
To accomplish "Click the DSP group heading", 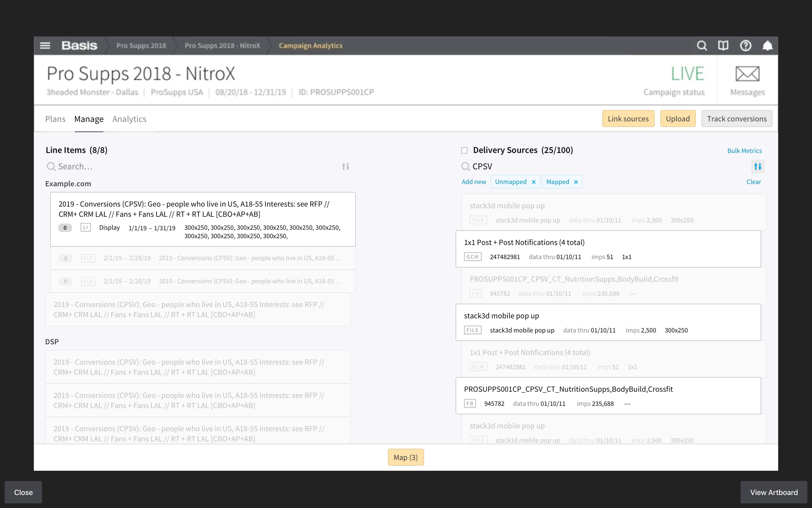I will pos(52,342).
